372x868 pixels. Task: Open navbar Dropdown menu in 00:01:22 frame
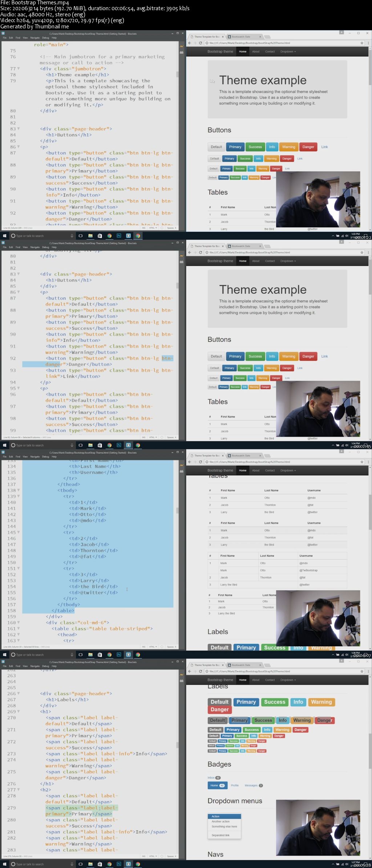click(x=288, y=52)
